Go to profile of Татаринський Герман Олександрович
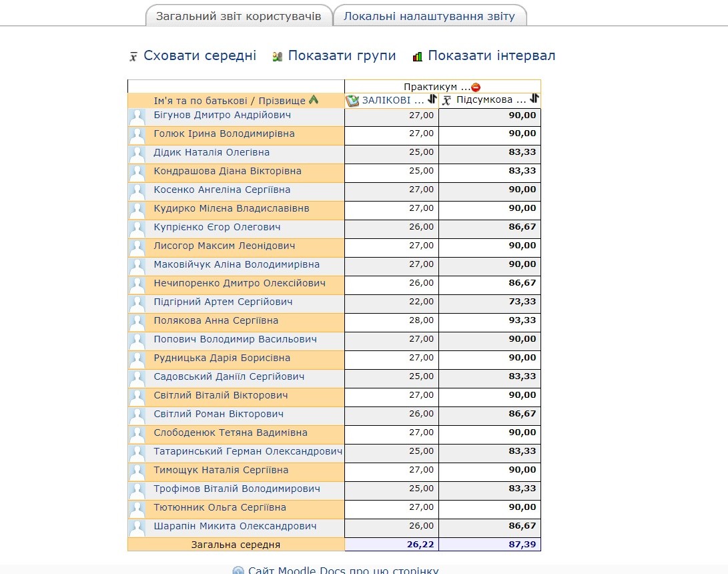728x574 pixels. tap(248, 451)
